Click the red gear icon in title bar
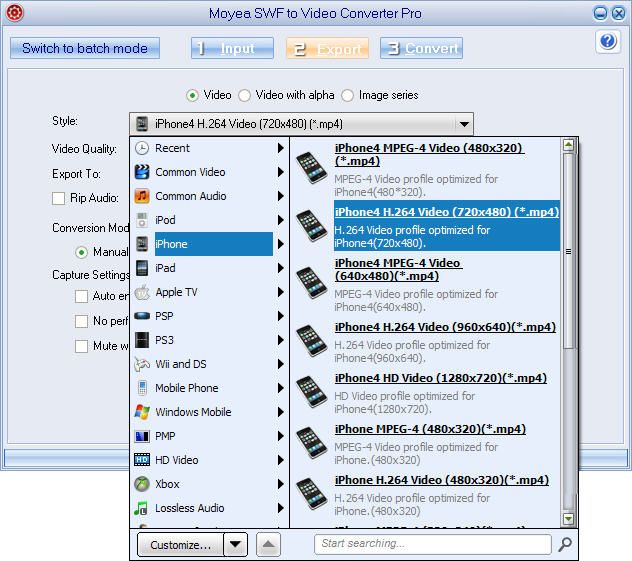The image size is (632, 561). (15, 13)
